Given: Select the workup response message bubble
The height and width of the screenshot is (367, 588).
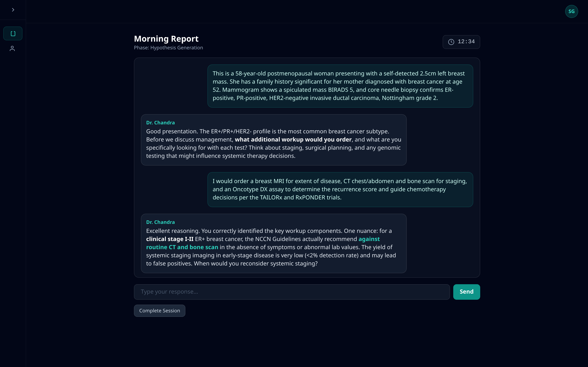Looking at the screenshot, I should [x=340, y=189].
